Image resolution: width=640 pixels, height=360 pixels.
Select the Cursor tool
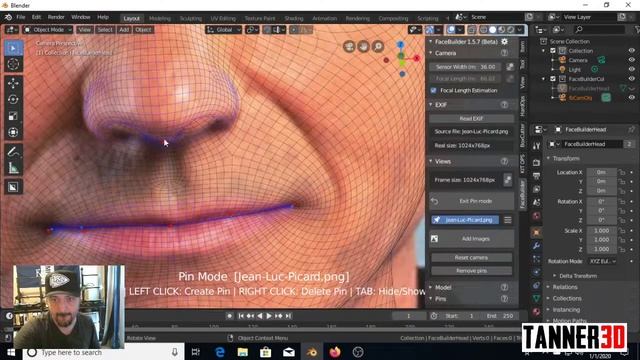[13, 64]
